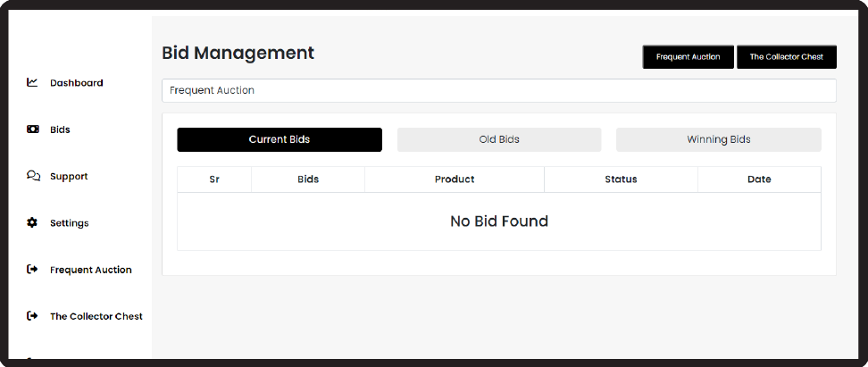Open the Dashboard sidebar menu item
The width and height of the screenshot is (868, 367).
point(76,83)
